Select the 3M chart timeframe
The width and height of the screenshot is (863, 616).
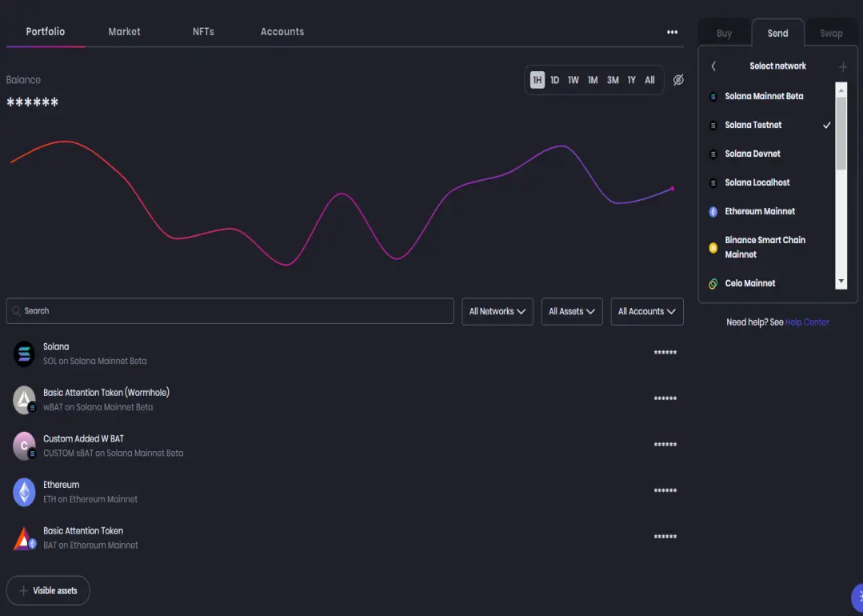tap(613, 80)
